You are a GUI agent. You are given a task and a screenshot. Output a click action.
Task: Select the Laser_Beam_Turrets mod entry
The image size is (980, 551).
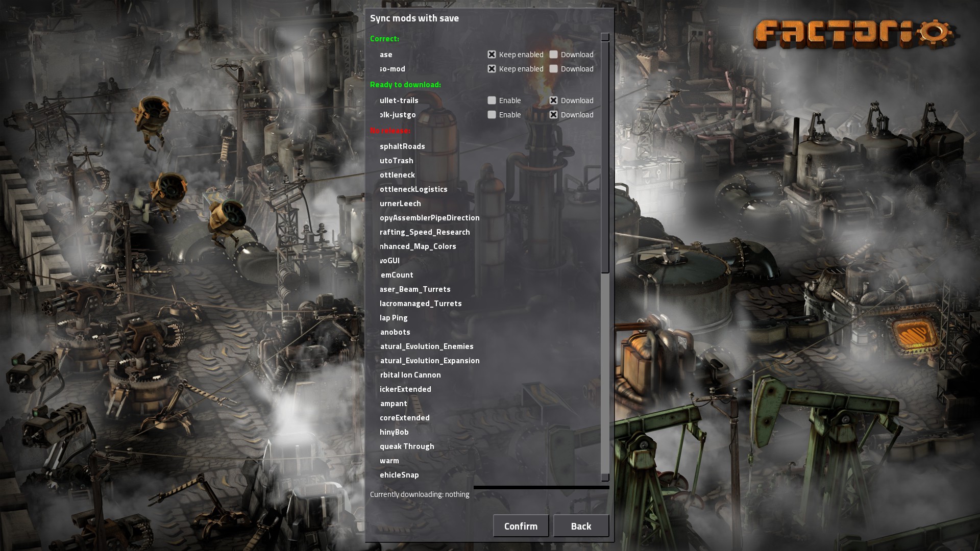coord(415,289)
